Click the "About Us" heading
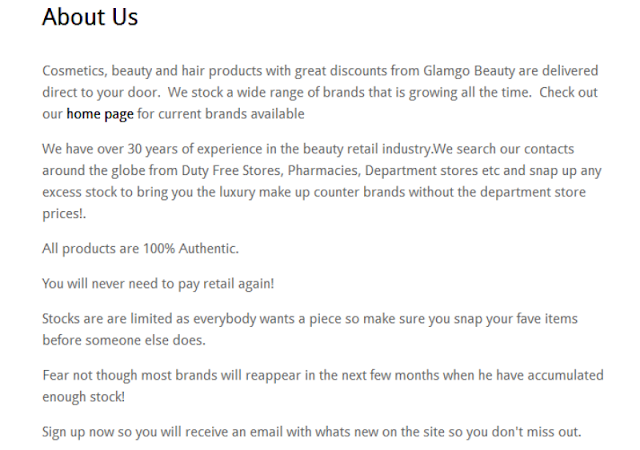The height and width of the screenshot is (450, 640). click(90, 18)
